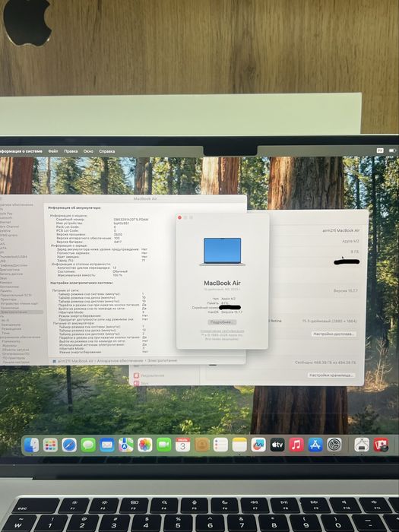Open the Окно menu
Image resolution: width=399 pixels, height=532 pixels.
[88, 151]
